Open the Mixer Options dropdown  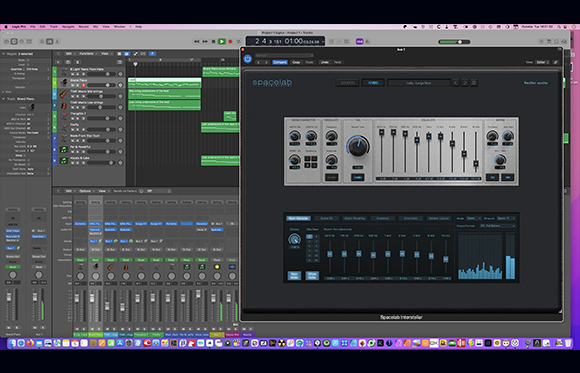point(86,191)
